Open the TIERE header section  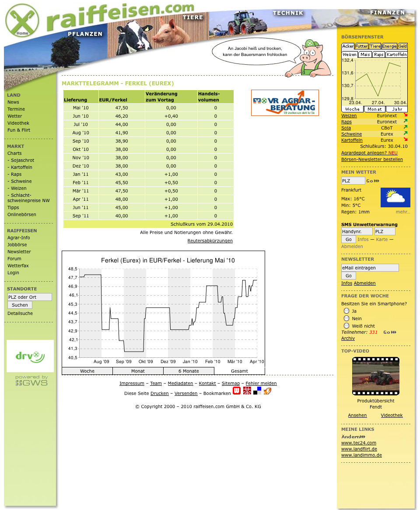click(192, 17)
